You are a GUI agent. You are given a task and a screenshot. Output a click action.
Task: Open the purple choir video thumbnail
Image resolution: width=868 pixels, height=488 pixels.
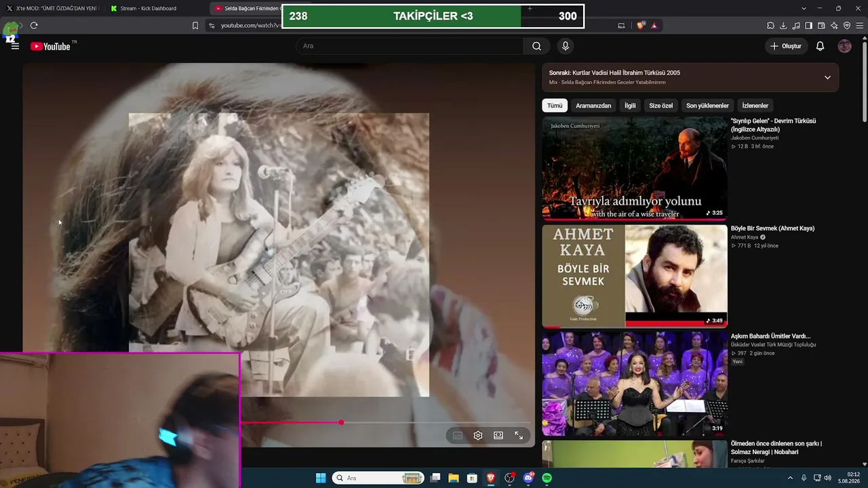(635, 384)
